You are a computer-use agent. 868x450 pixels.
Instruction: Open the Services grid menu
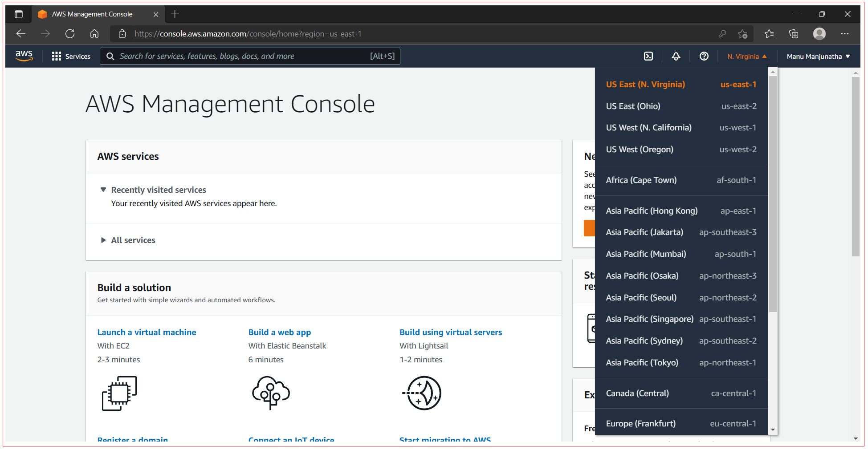[x=56, y=56]
